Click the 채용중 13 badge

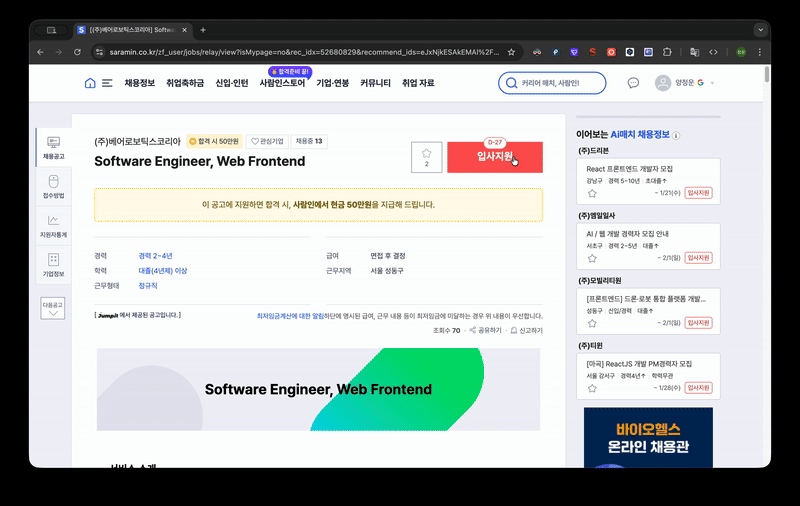309,141
